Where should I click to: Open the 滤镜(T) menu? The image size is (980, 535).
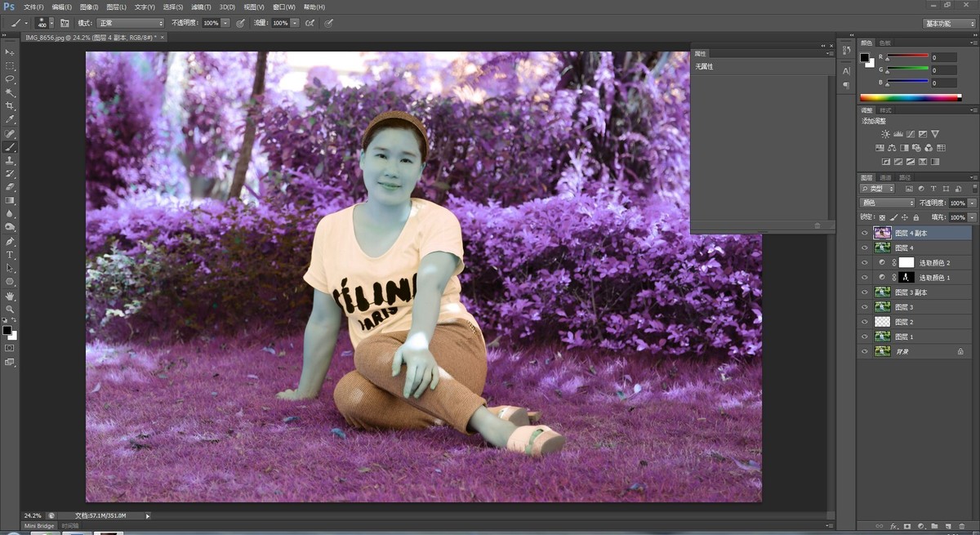pos(201,7)
